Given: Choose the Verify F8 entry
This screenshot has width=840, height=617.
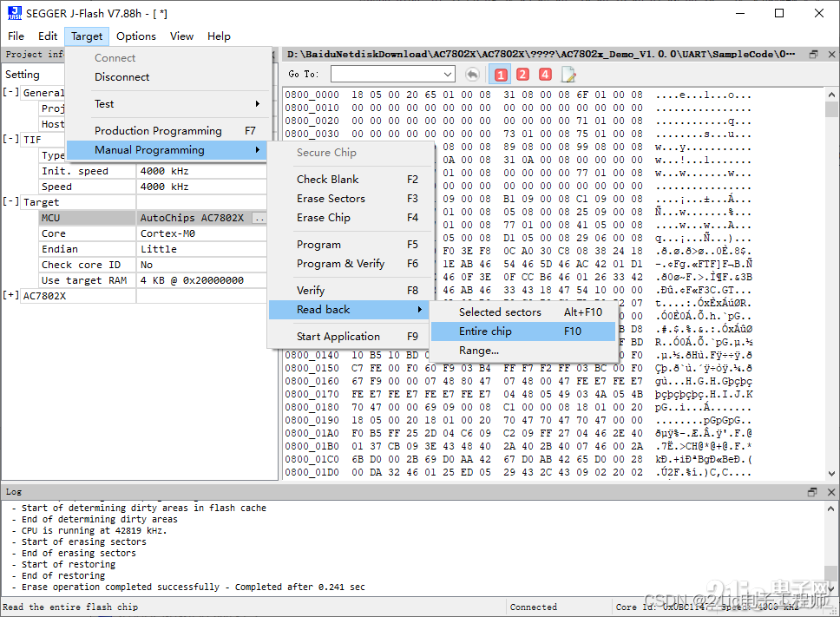Looking at the screenshot, I should [351, 291].
